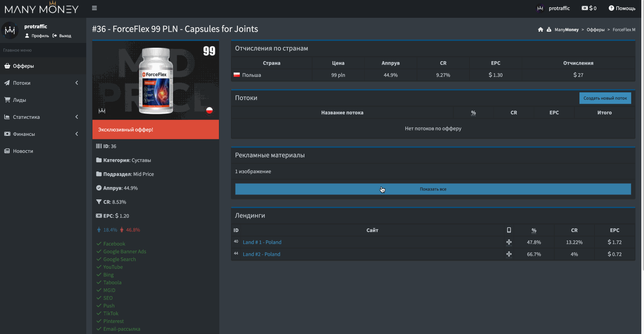Open the Профиль link in sidebar
The height and width of the screenshot is (334, 644).
[x=37, y=36]
